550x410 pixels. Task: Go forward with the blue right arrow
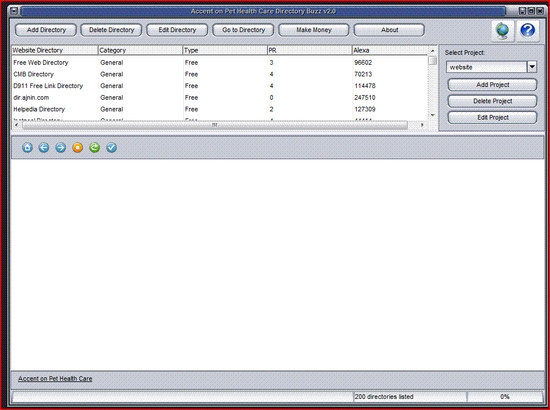[x=61, y=147]
